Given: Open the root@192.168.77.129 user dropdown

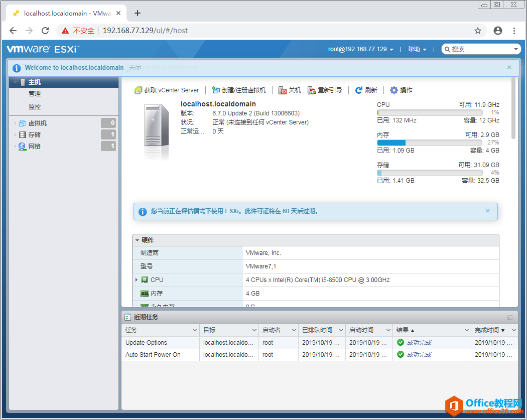Looking at the screenshot, I should [x=361, y=49].
